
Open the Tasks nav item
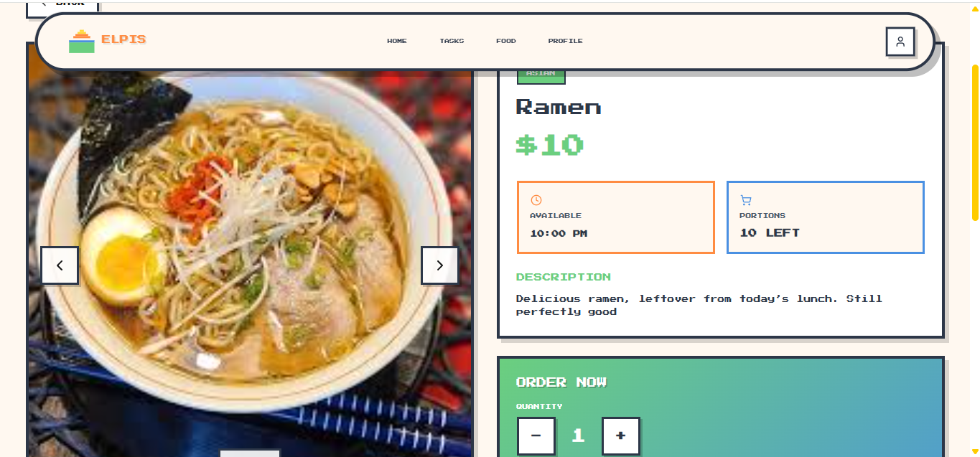(452, 41)
